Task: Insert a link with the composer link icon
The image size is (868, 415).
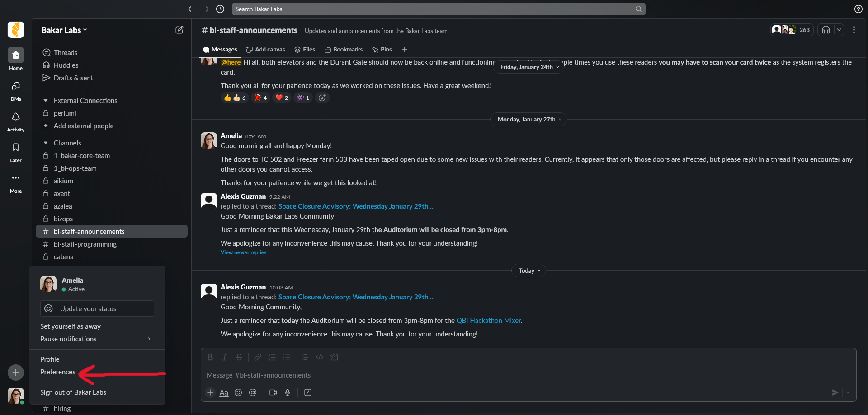Action: point(257,357)
